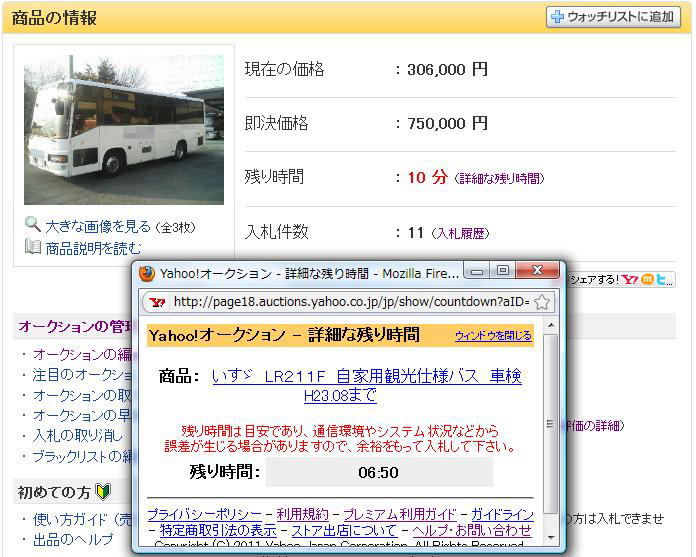The height and width of the screenshot is (557, 696).
Task: Open the ガイドライン link in popup footer
Action: (x=502, y=514)
